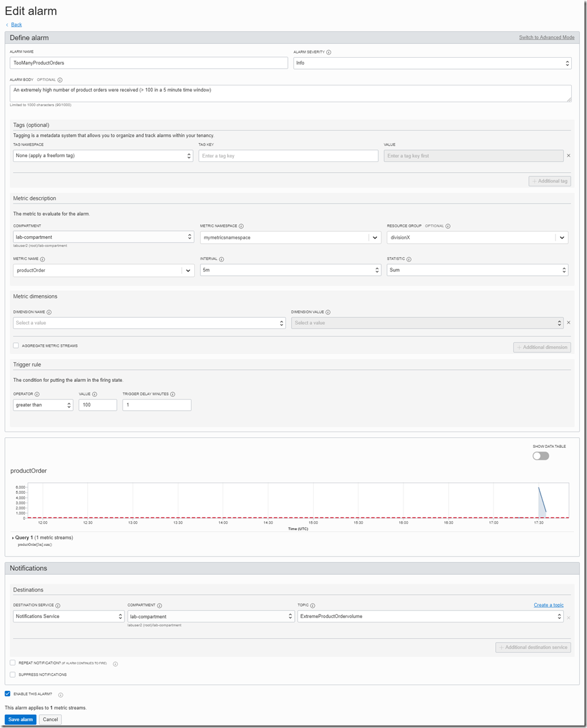Click the Topic help icon
The width and height of the screenshot is (587, 728).
[x=313, y=605]
